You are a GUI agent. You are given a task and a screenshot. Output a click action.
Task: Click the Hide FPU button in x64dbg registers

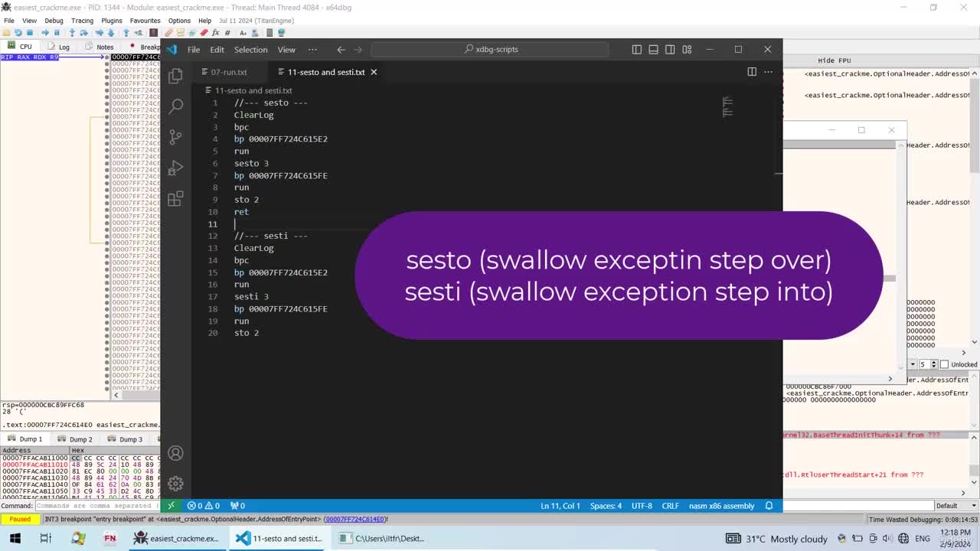pyautogui.click(x=834, y=60)
